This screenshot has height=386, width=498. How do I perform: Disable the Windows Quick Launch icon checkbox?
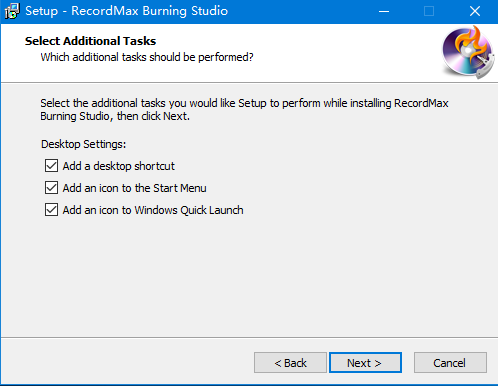pos(51,210)
